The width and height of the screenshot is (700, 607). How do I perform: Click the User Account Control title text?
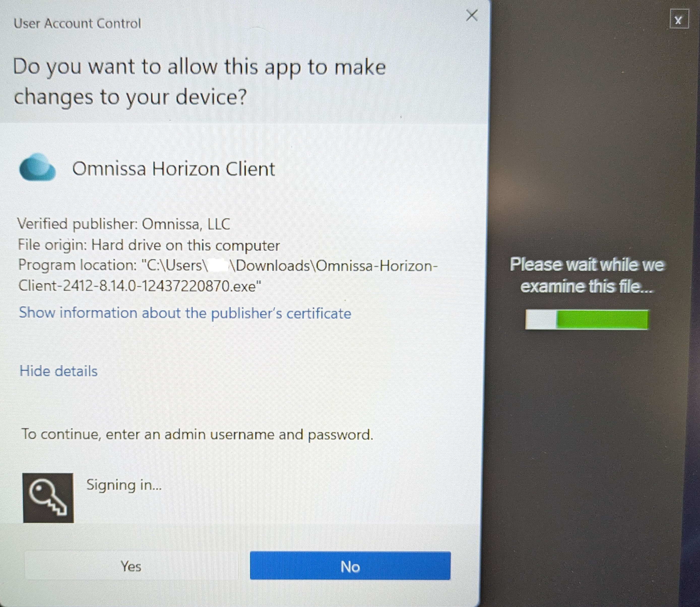77,23
